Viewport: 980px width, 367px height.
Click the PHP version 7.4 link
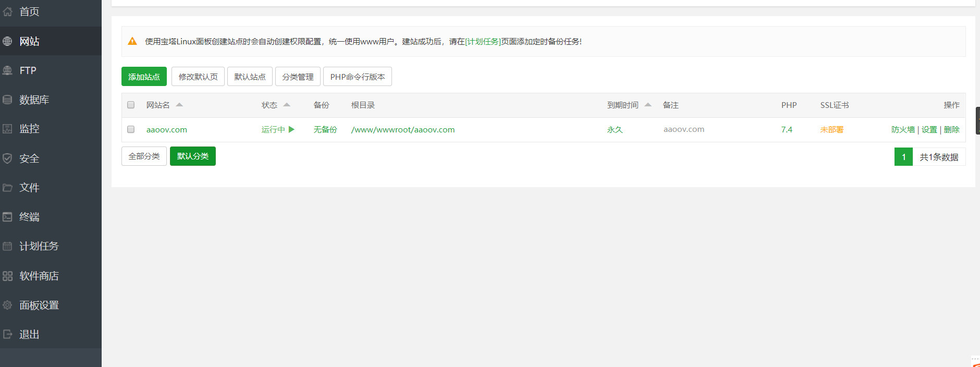pos(787,129)
